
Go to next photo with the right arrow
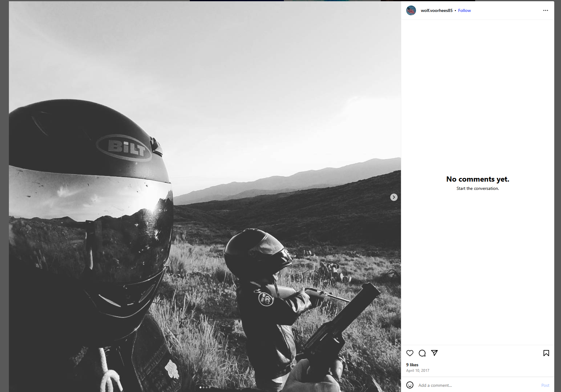click(x=394, y=197)
